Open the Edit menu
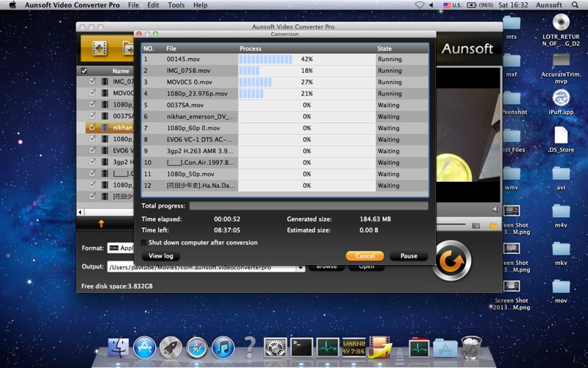The image size is (588, 368). (153, 5)
